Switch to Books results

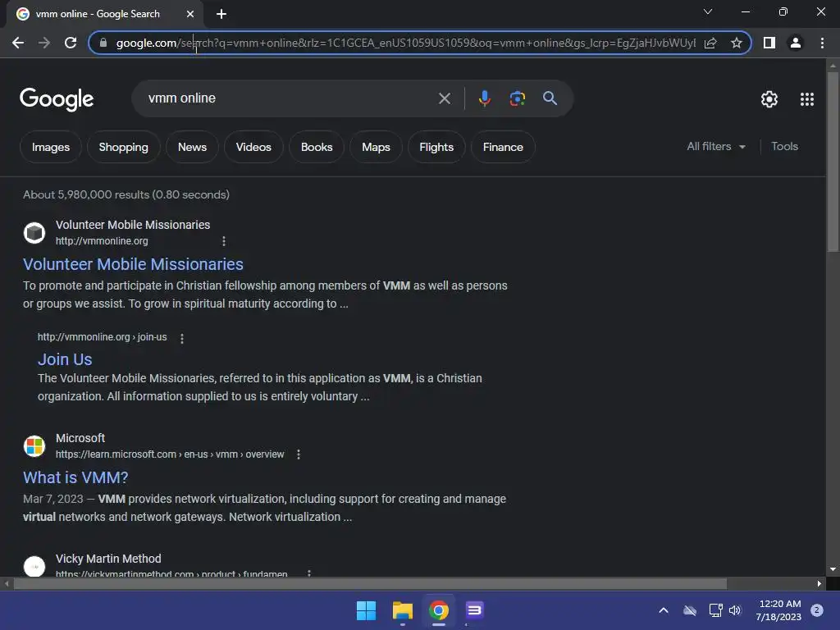(x=317, y=147)
